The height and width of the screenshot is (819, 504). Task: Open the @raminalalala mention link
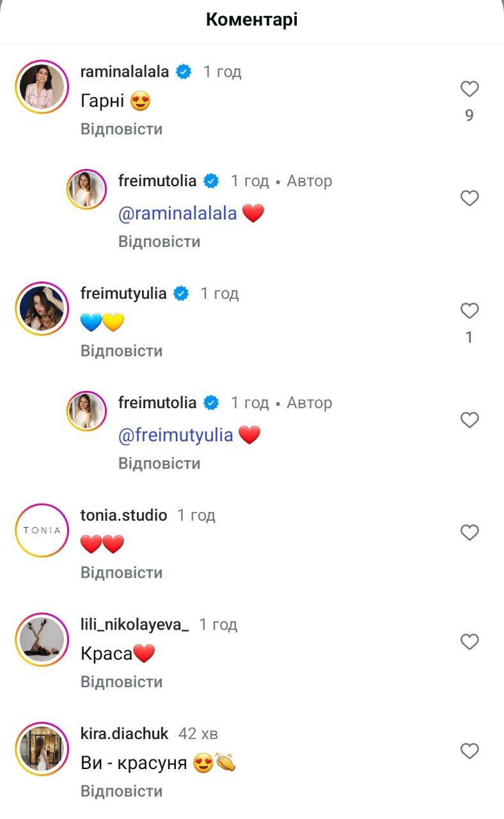pos(178,214)
